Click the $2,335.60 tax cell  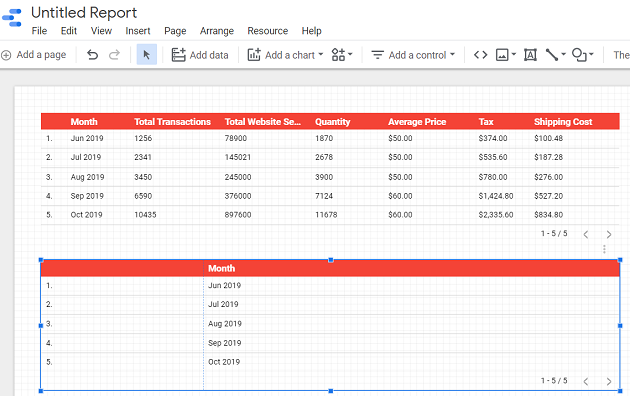click(x=496, y=215)
